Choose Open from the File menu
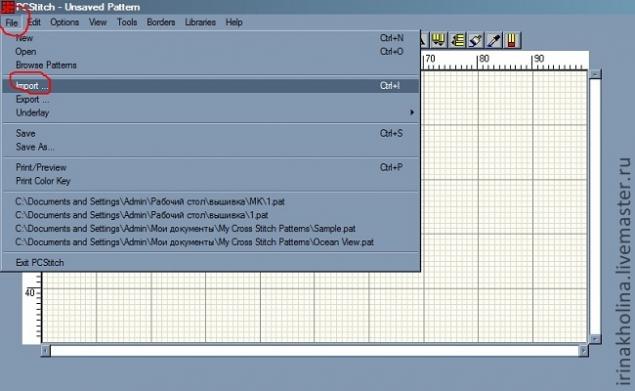This screenshot has width=635, height=391. 211,52
